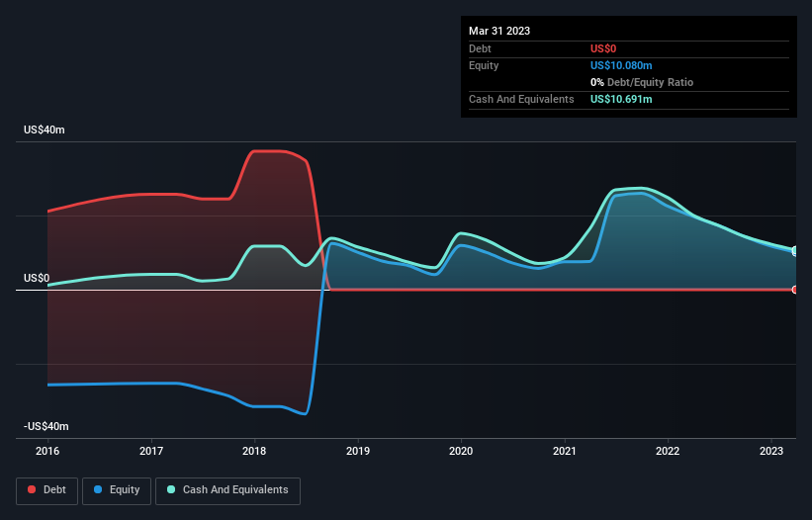Screen dimensions: 812x520
Task: Click the Mar 31 2023 tooltip date
Action: tap(499, 31)
